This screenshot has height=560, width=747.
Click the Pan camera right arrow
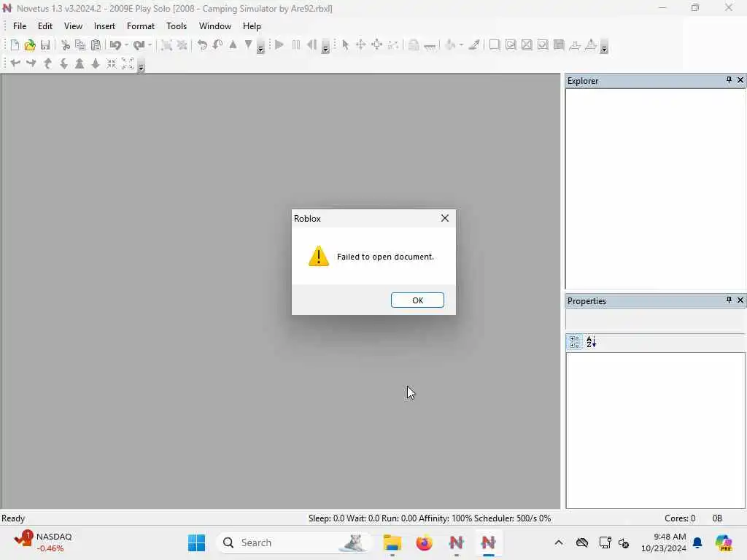click(31, 63)
